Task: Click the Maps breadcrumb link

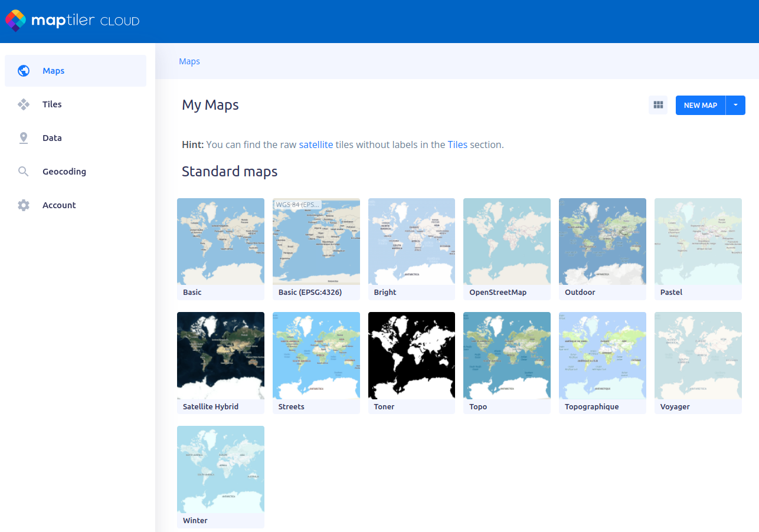Action: pos(189,61)
